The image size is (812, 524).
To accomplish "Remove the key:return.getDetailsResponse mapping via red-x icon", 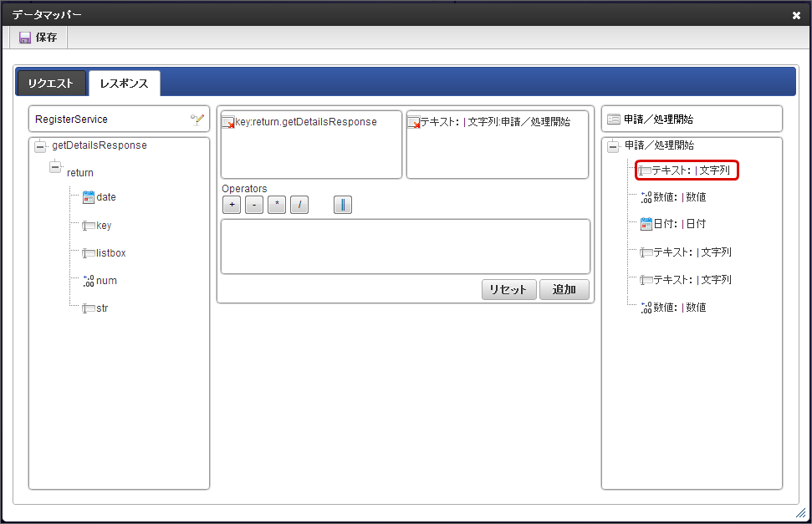I will point(228,123).
